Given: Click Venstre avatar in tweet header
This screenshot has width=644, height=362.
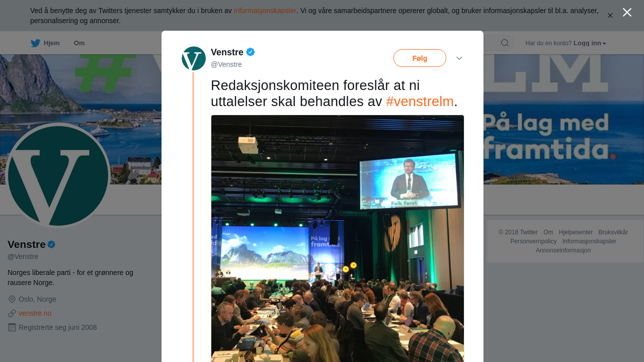Looking at the screenshot, I should [x=194, y=58].
